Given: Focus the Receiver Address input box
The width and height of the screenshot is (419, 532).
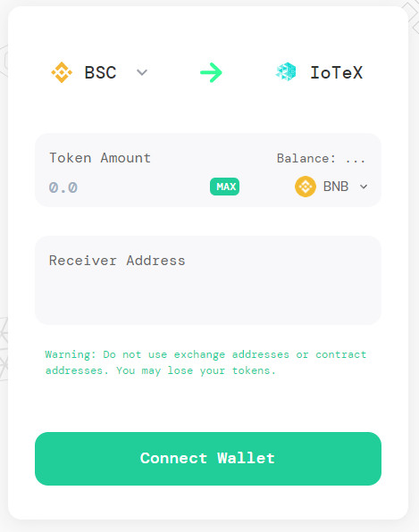Looking at the screenshot, I should pyautogui.click(x=208, y=280).
